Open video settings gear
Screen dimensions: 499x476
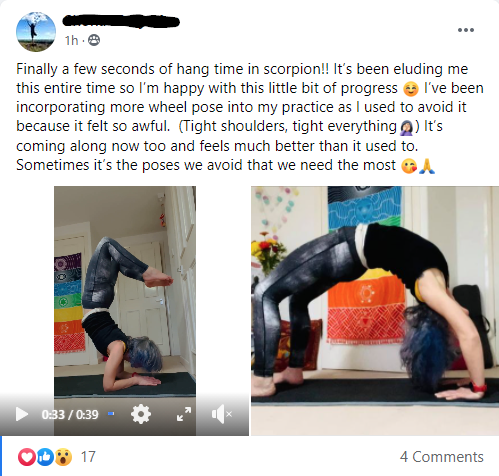coord(141,414)
